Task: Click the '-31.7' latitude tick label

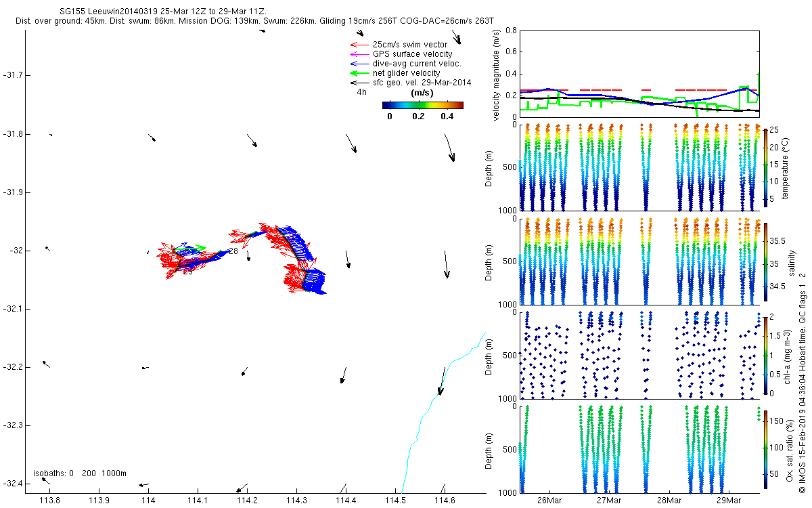Action: coord(13,75)
